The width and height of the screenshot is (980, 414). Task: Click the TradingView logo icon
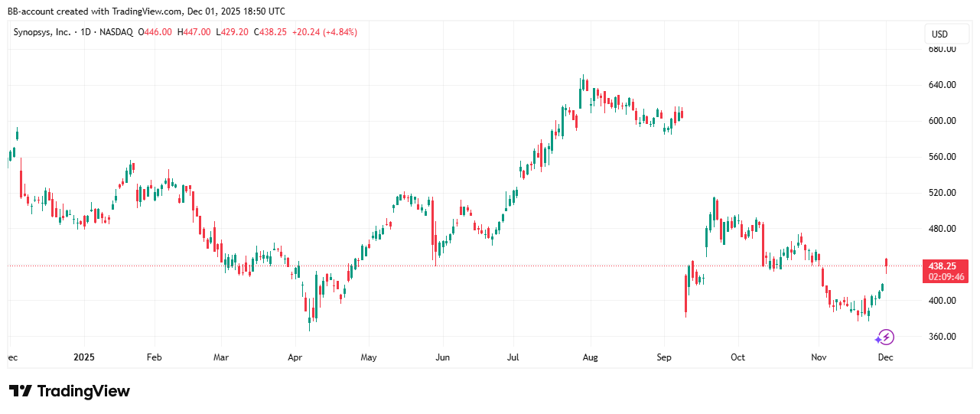(x=21, y=391)
